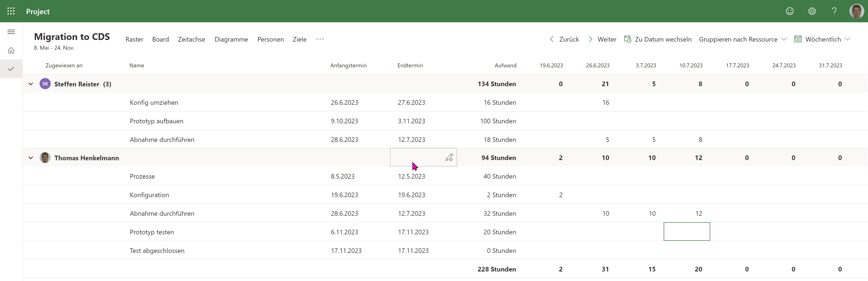Switch to the Board view tab
868x281 pixels.
pyautogui.click(x=160, y=39)
